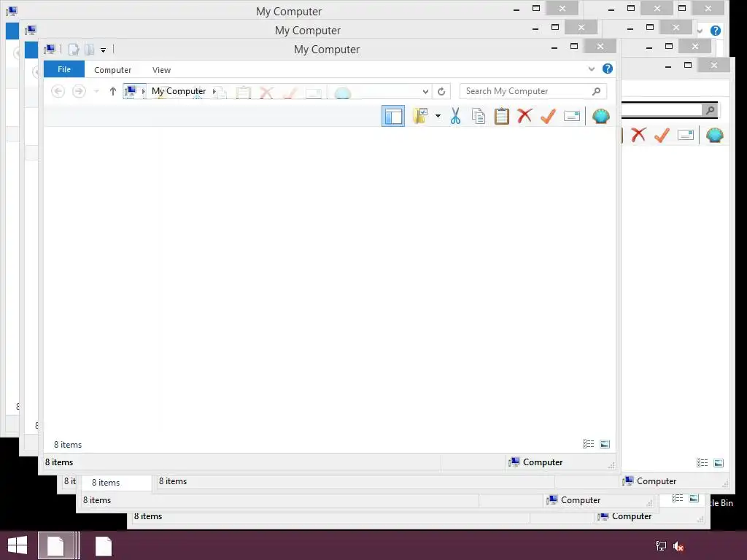Open the Folder Options dropdown arrow in toolbar
Screen dimensions: 747x560
point(438,116)
